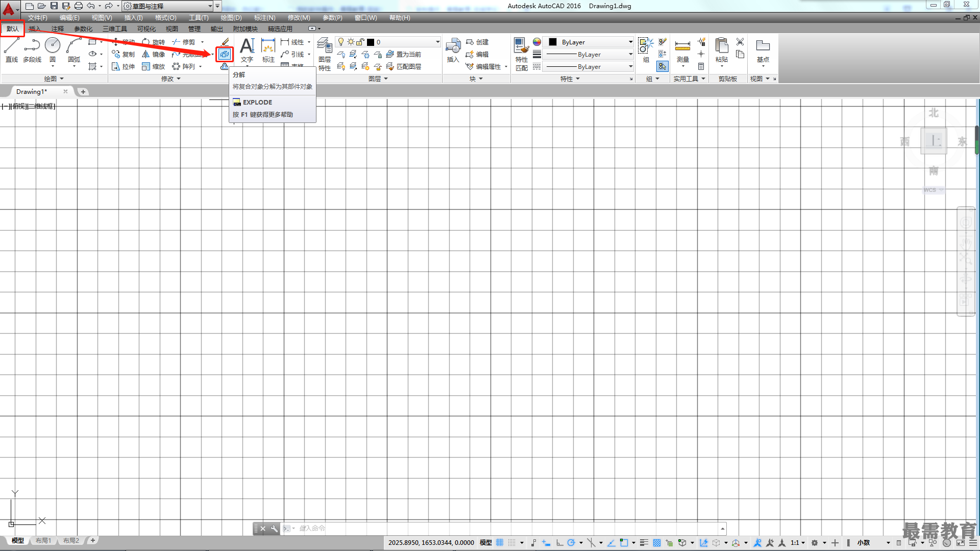Click Edit Attributes (编辑属性) button
980x551 pixels.
point(484,66)
